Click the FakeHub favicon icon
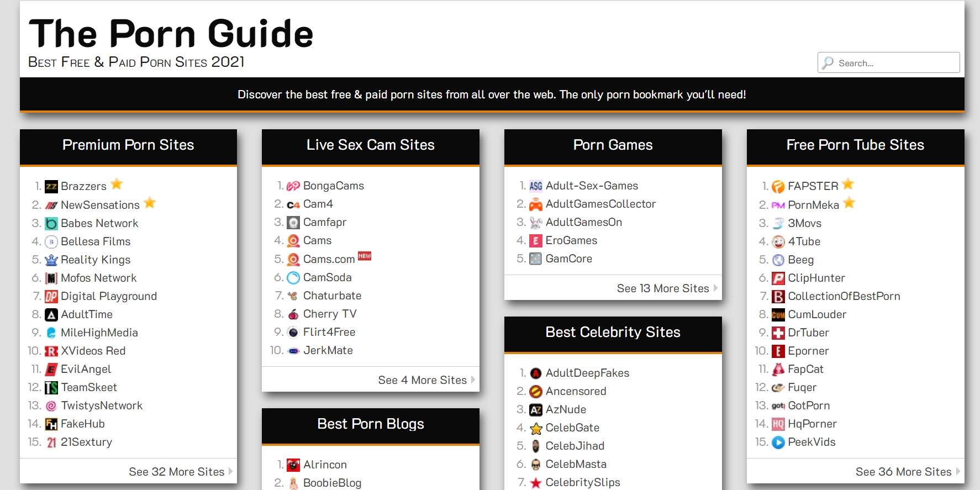The image size is (980, 490). [x=51, y=424]
